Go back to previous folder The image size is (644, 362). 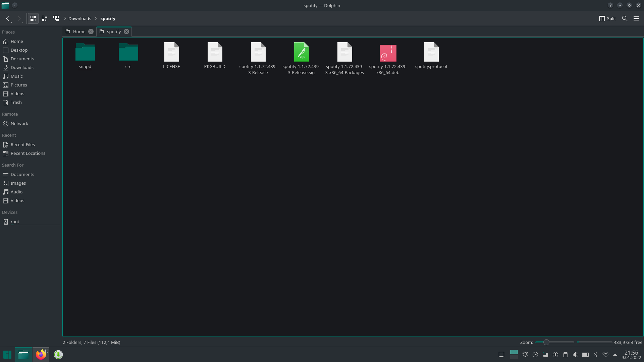(x=7, y=18)
